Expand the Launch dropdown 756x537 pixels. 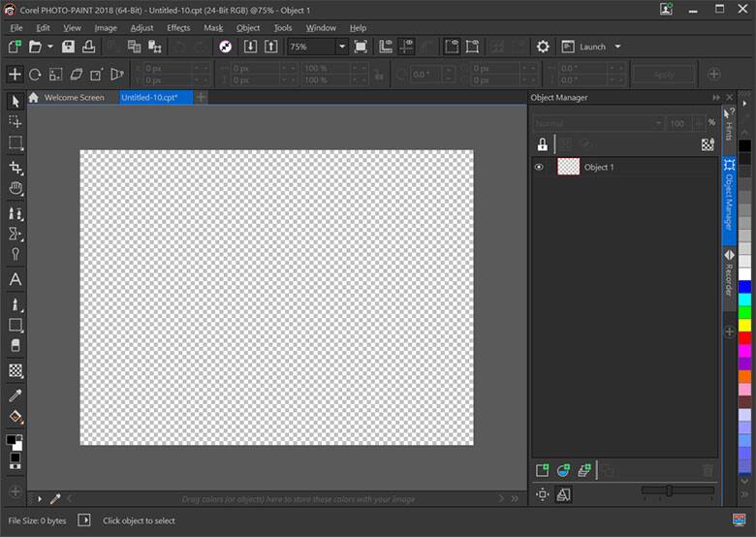(617, 47)
